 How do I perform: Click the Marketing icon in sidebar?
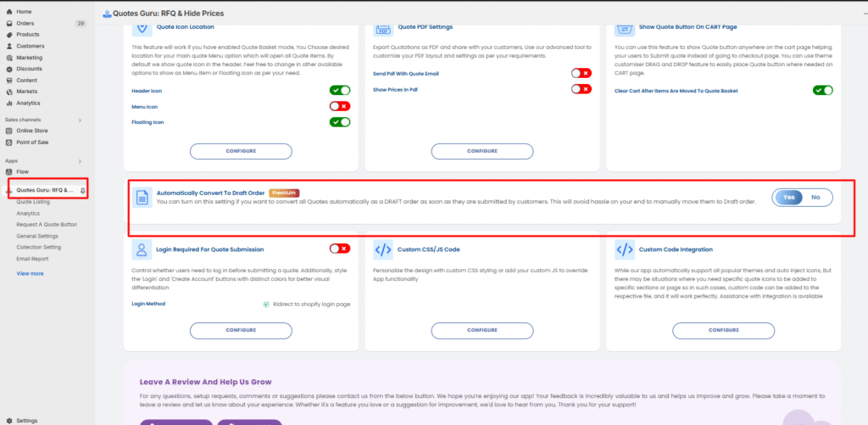[9, 58]
